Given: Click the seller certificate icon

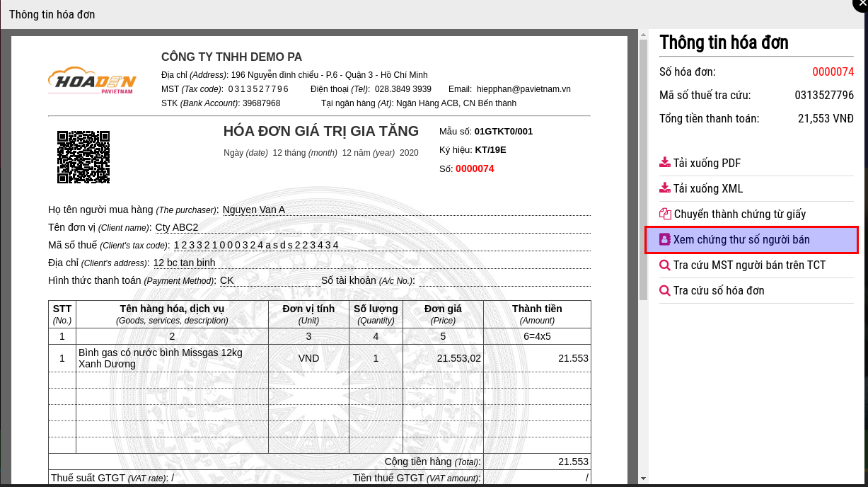Looking at the screenshot, I should (665, 239).
